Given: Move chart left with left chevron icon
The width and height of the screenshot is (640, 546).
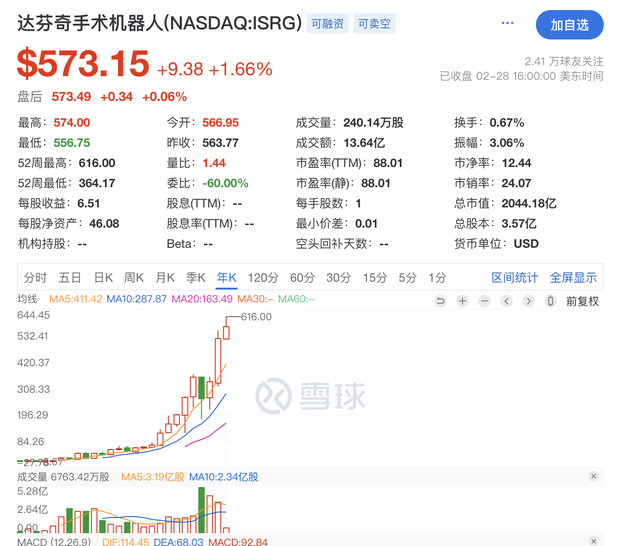Looking at the screenshot, I should pos(507,301).
